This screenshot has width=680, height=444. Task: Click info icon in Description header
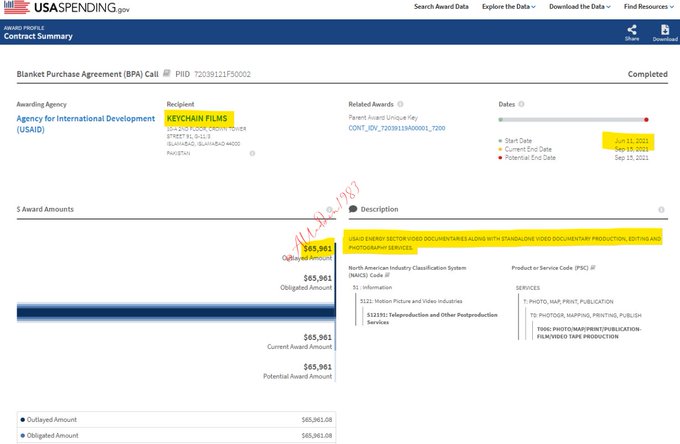(663, 210)
